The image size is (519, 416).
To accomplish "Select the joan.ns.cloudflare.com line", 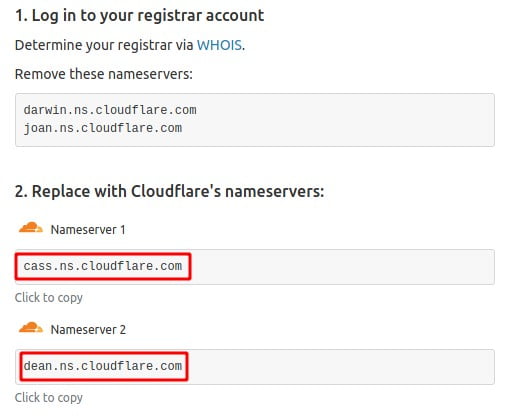I will point(103,128).
